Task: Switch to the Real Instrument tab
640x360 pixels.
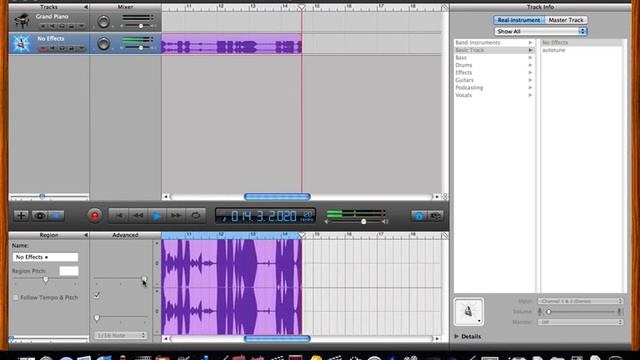Action: [x=519, y=20]
